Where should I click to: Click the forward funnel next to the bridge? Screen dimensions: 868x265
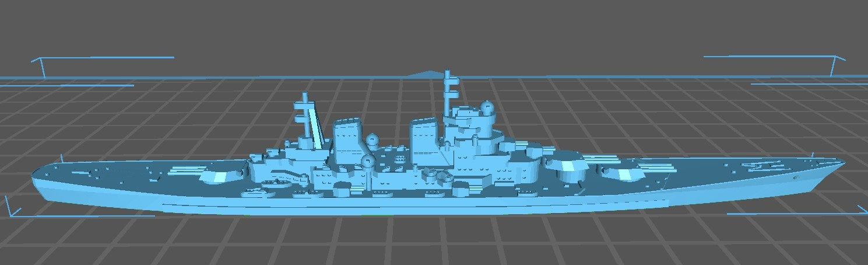point(424,140)
